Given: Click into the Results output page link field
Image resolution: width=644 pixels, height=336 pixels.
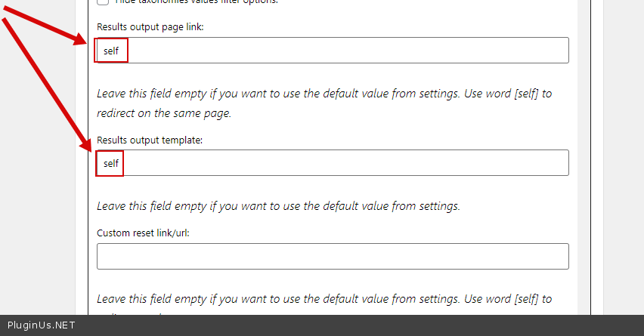Looking at the screenshot, I should [333, 51].
